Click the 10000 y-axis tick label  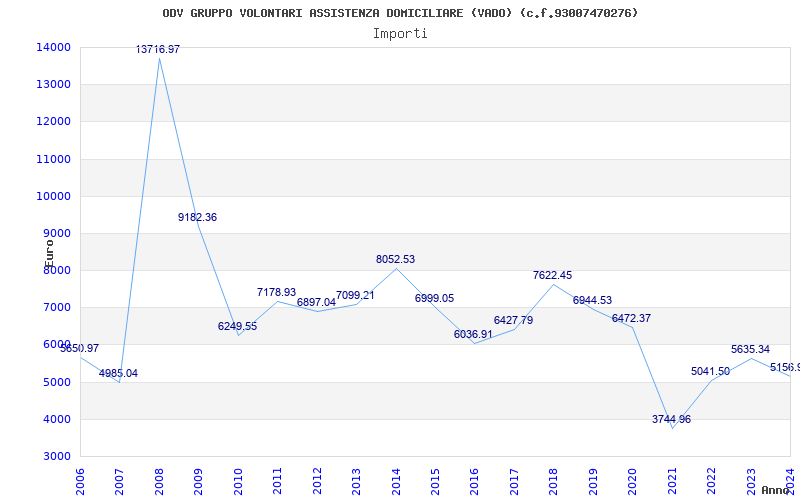click(x=53, y=196)
